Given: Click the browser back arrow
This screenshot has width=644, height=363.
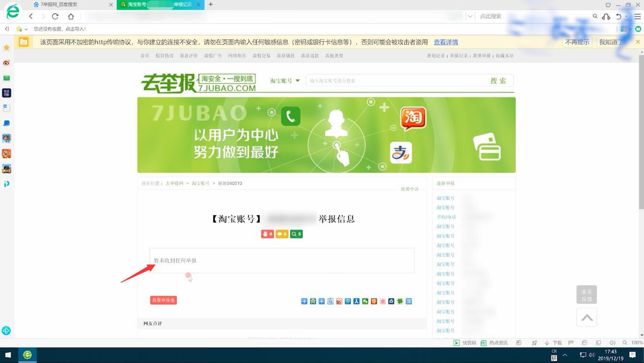Looking at the screenshot, I should pyautogui.click(x=31, y=16).
